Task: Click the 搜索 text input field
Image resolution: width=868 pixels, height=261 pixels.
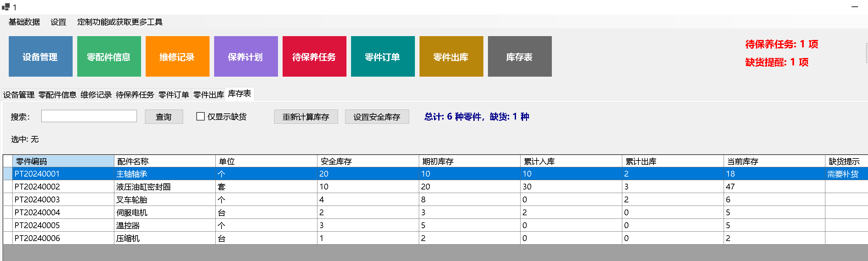Action: 89,116
